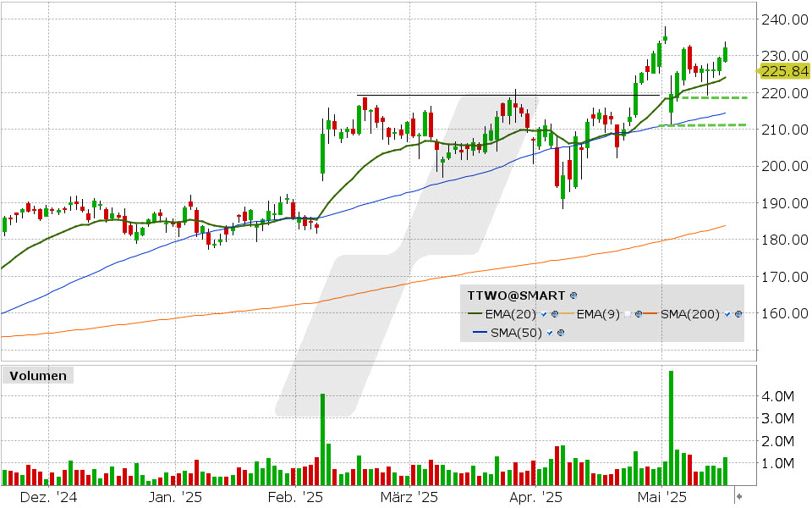Open the EMA(9) indicator settings icon
812x508 pixels.
pyautogui.click(x=638, y=314)
